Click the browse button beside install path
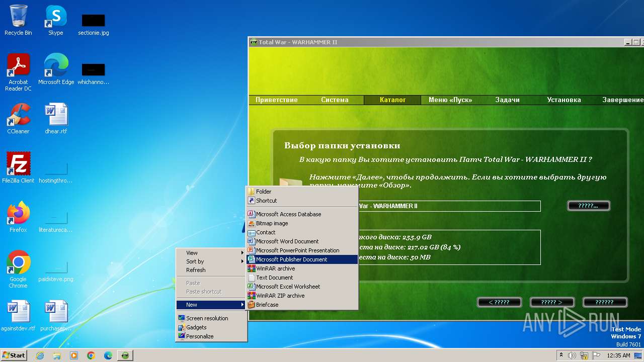This screenshot has width=644, height=362. point(589,206)
